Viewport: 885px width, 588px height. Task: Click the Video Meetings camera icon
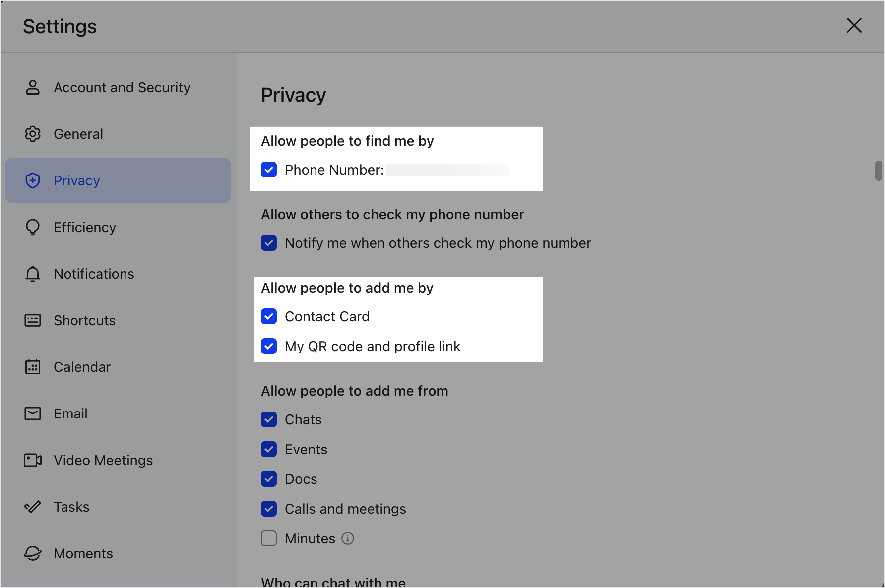click(32, 460)
